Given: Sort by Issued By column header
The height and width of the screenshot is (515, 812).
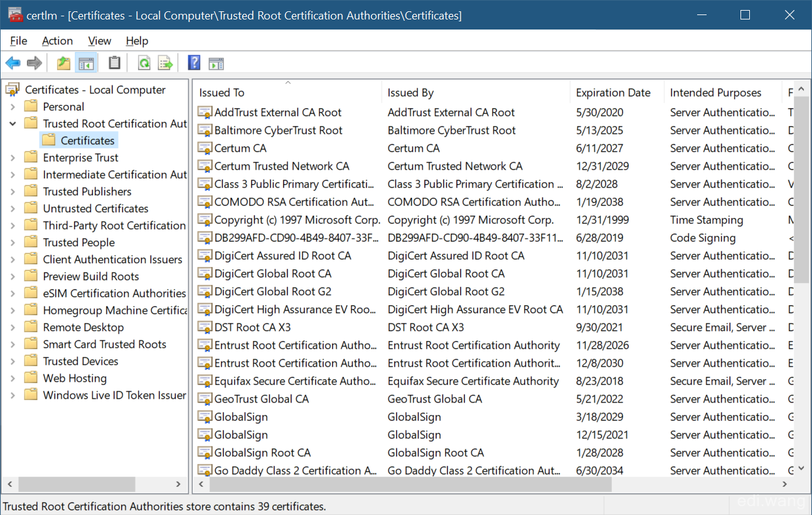Looking at the screenshot, I should 476,92.
